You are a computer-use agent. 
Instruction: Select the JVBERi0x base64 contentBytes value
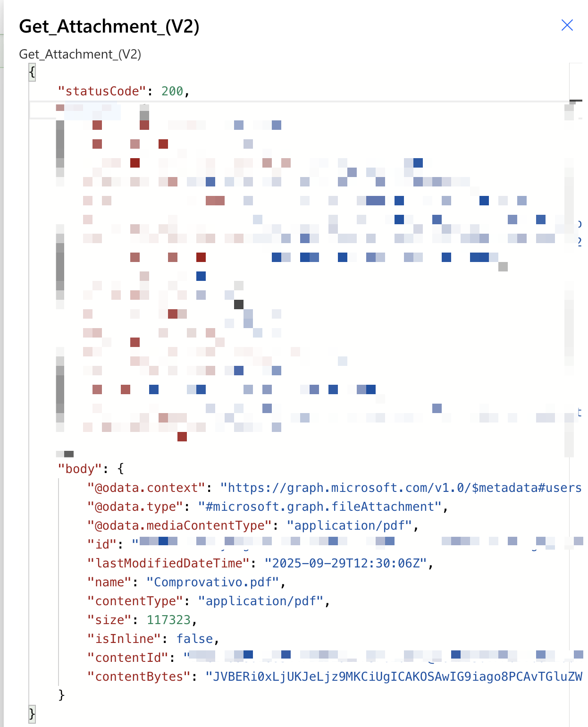coord(394,676)
